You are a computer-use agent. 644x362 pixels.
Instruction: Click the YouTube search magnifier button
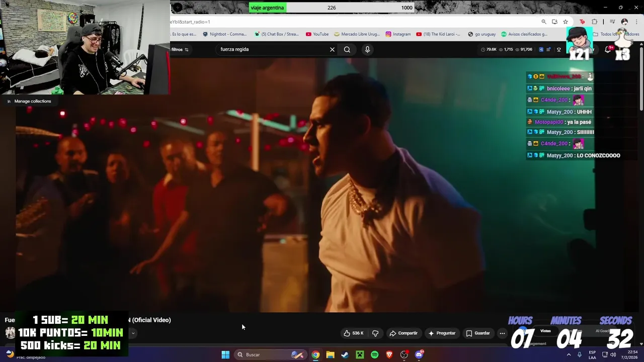[347, 49]
